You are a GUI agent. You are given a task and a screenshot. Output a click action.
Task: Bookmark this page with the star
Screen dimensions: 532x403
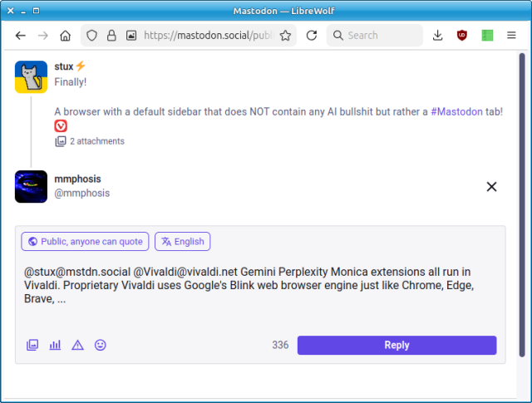tap(285, 35)
